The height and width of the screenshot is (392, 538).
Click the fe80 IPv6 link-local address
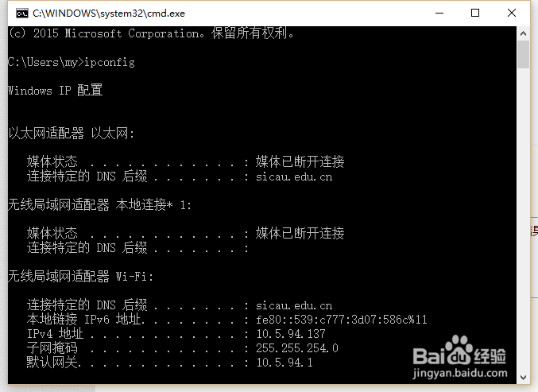click(x=342, y=320)
